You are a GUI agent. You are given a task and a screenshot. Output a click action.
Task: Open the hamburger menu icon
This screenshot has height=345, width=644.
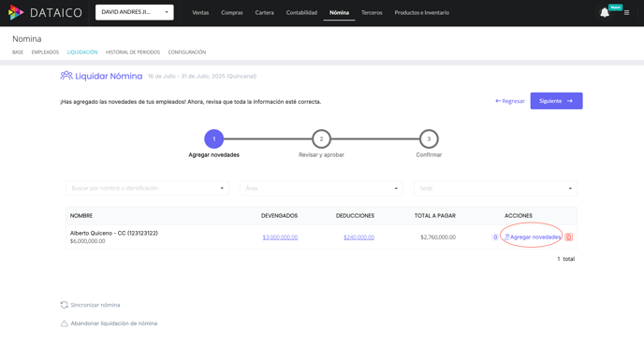626,13
